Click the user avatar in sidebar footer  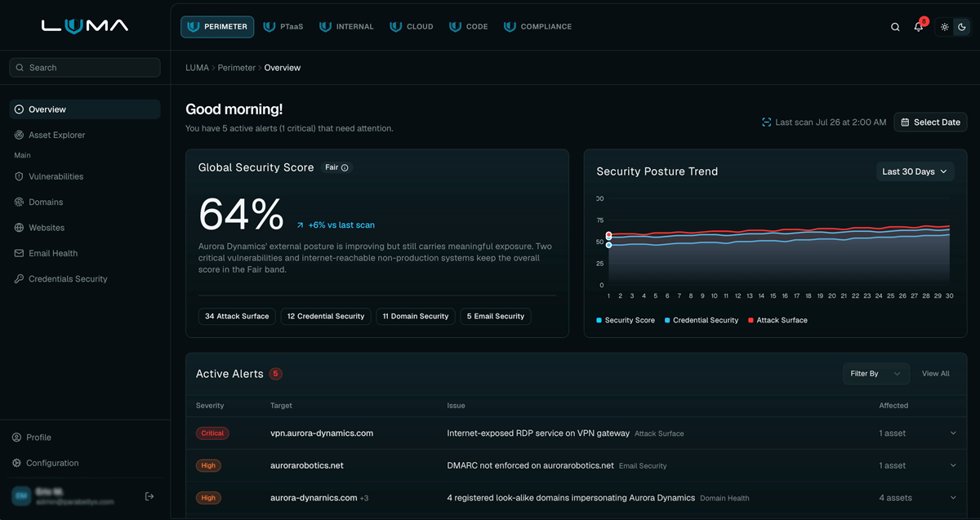coord(20,496)
